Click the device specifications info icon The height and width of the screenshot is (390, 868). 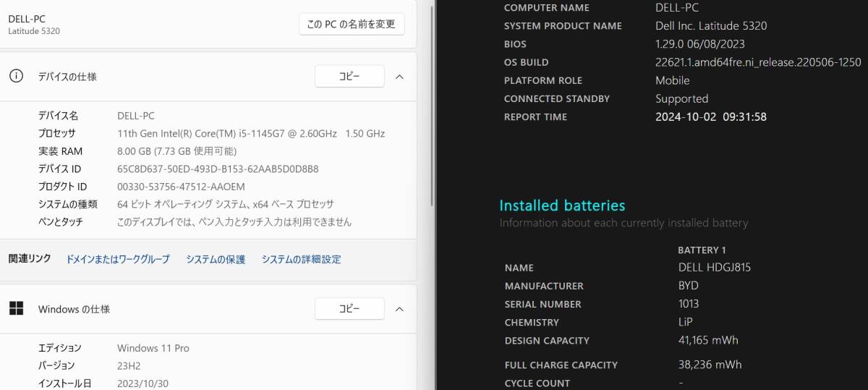[16, 76]
